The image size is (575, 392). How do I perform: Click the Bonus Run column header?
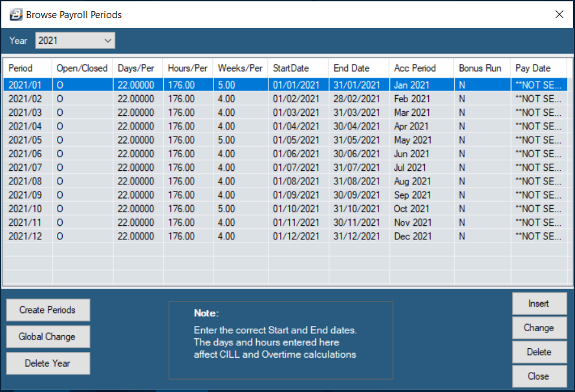483,68
